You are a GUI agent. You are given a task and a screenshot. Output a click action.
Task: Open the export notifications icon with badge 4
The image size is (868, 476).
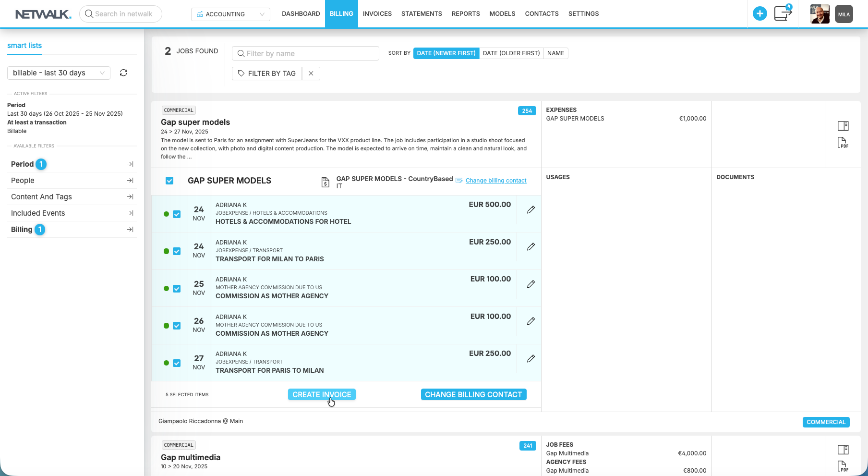coord(783,14)
